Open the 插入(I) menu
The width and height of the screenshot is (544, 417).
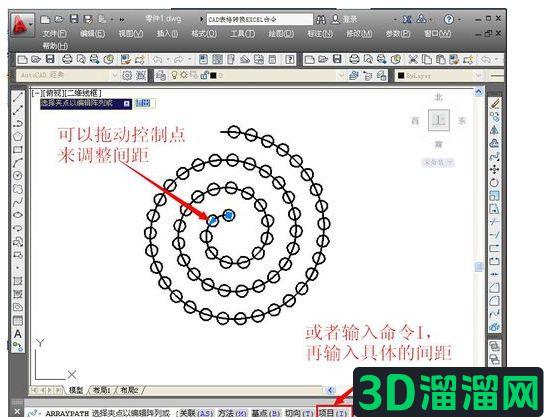pyautogui.click(x=168, y=34)
